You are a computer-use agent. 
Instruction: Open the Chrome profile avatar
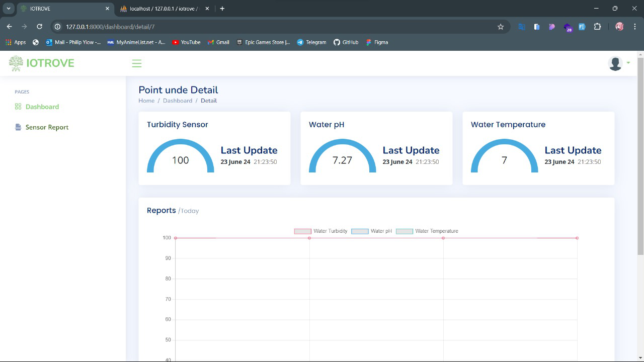tap(619, 27)
